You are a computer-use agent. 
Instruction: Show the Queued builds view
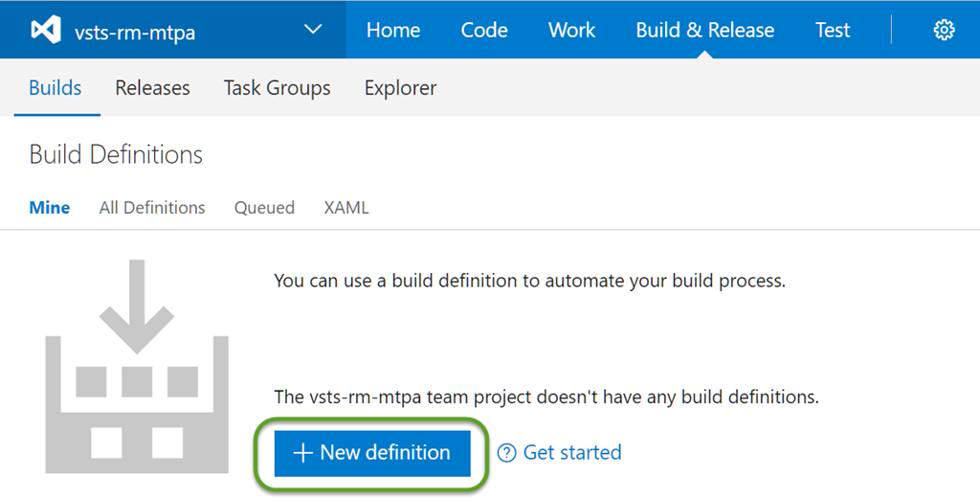pyautogui.click(x=264, y=208)
